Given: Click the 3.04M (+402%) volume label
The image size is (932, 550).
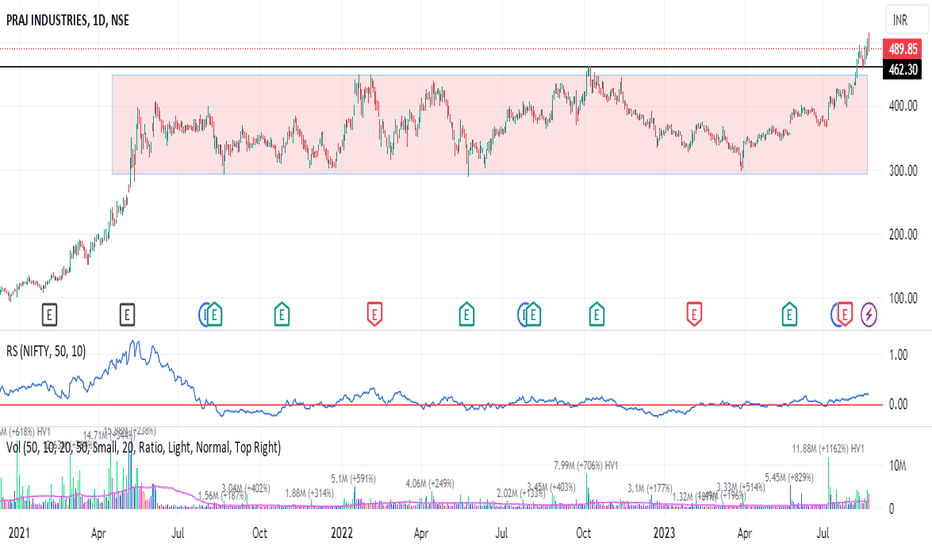Looking at the screenshot, I should click(245, 488).
